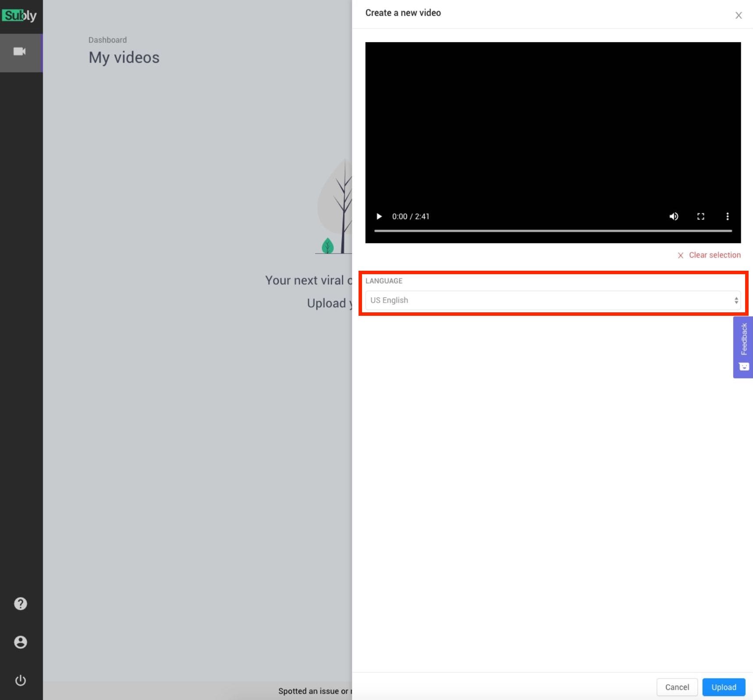The height and width of the screenshot is (700, 753).
Task: Open the US English language selector
Action: (x=548, y=301)
